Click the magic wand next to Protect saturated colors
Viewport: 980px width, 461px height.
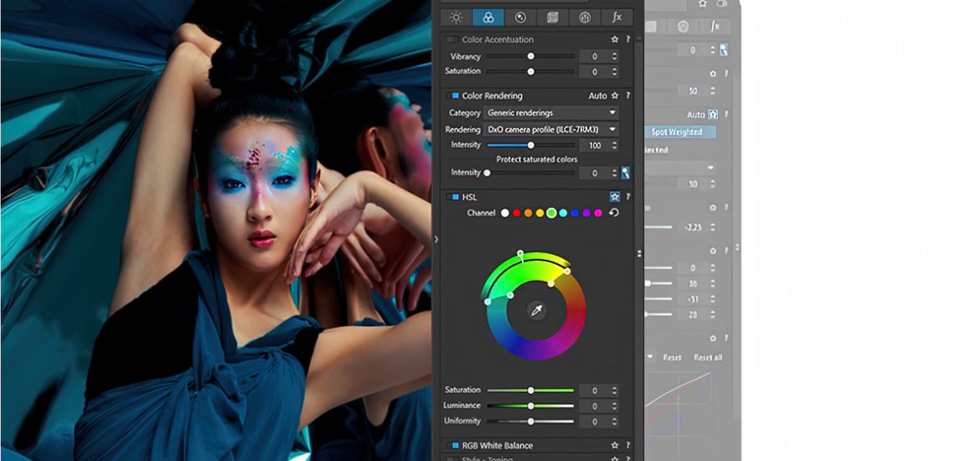[626, 173]
